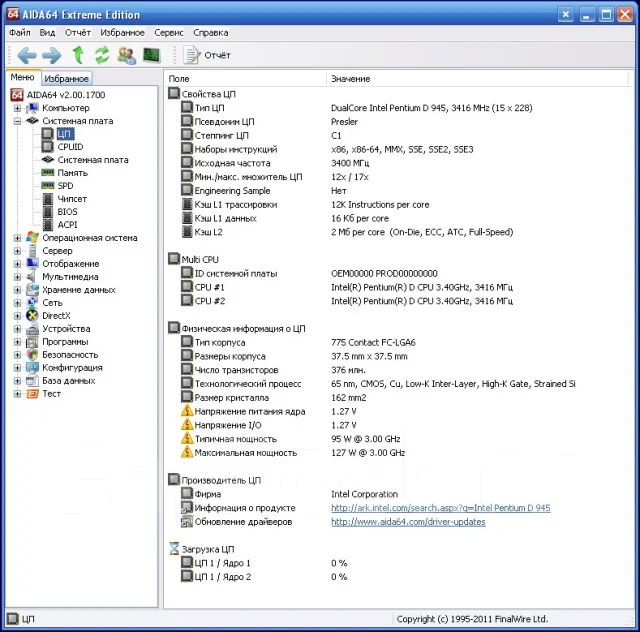
Task: Open the Вид menu
Action: pyautogui.click(x=47, y=32)
